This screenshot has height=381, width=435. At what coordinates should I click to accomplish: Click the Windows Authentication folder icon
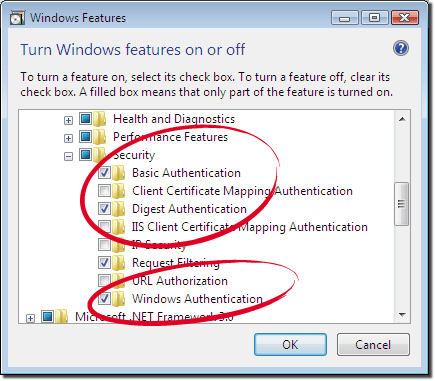[x=118, y=299]
